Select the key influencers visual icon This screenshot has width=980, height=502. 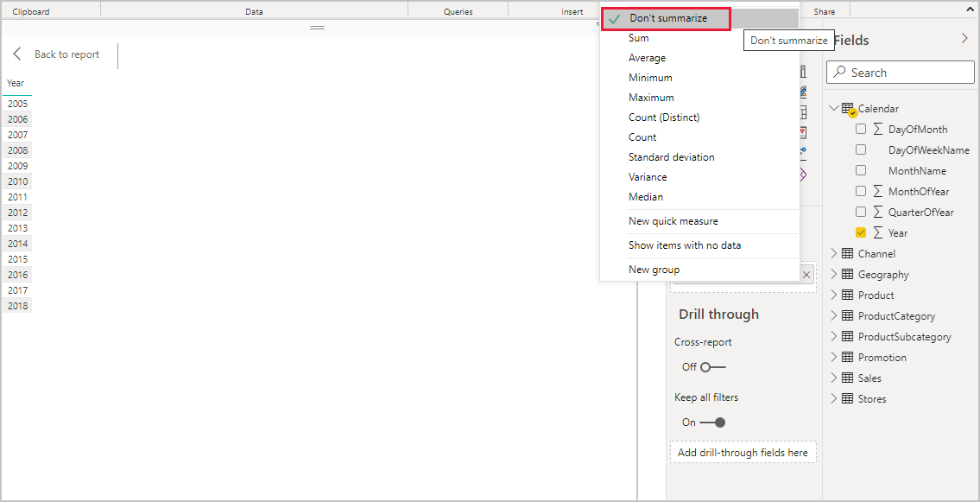[801, 152]
